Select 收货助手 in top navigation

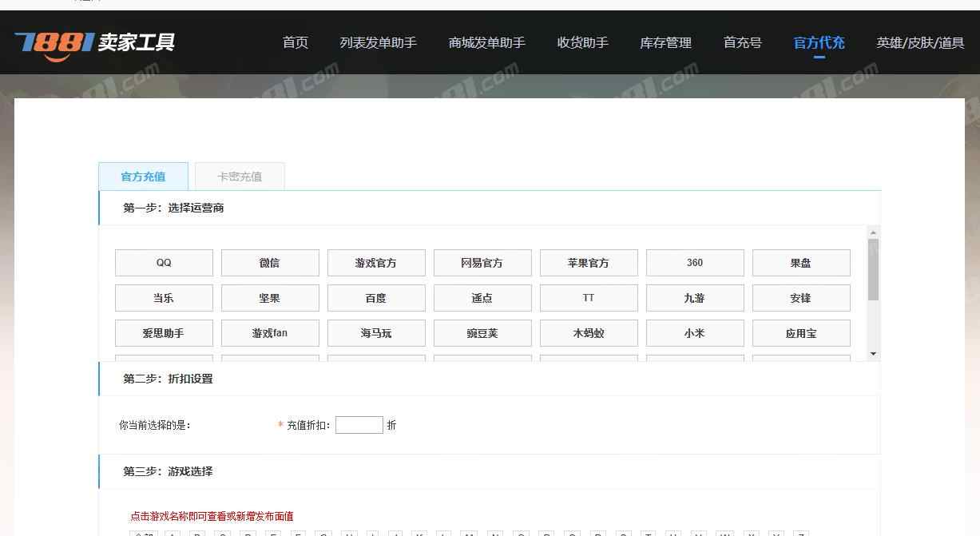pyautogui.click(x=583, y=42)
